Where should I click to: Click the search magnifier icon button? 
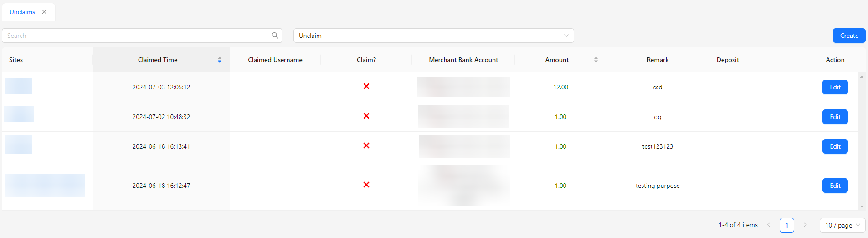click(x=275, y=36)
